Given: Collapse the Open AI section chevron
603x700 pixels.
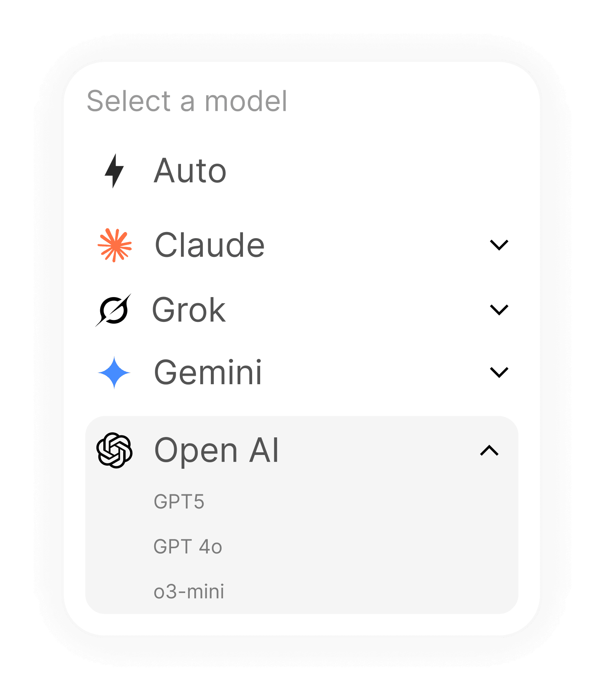Looking at the screenshot, I should click(489, 450).
